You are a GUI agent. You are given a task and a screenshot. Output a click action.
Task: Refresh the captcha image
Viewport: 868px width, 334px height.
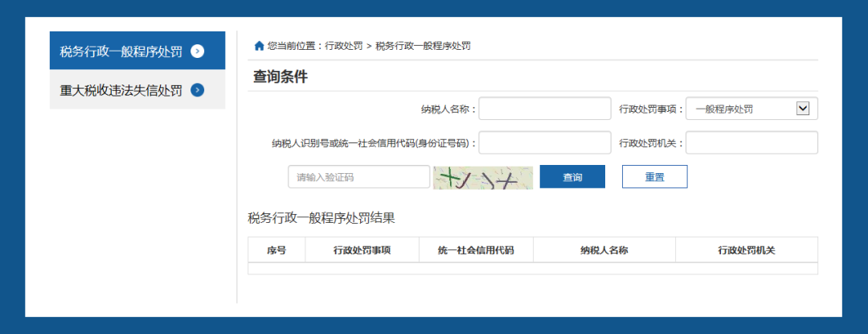[483, 177]
